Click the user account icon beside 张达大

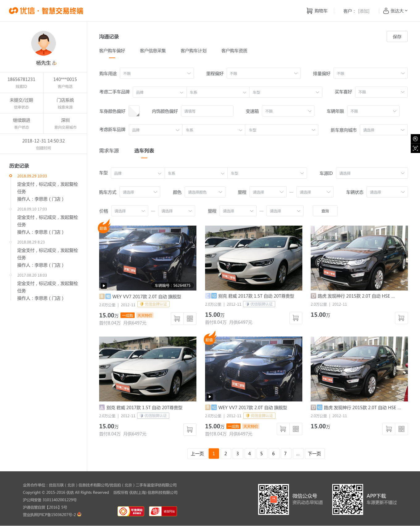tap(386, 11)
